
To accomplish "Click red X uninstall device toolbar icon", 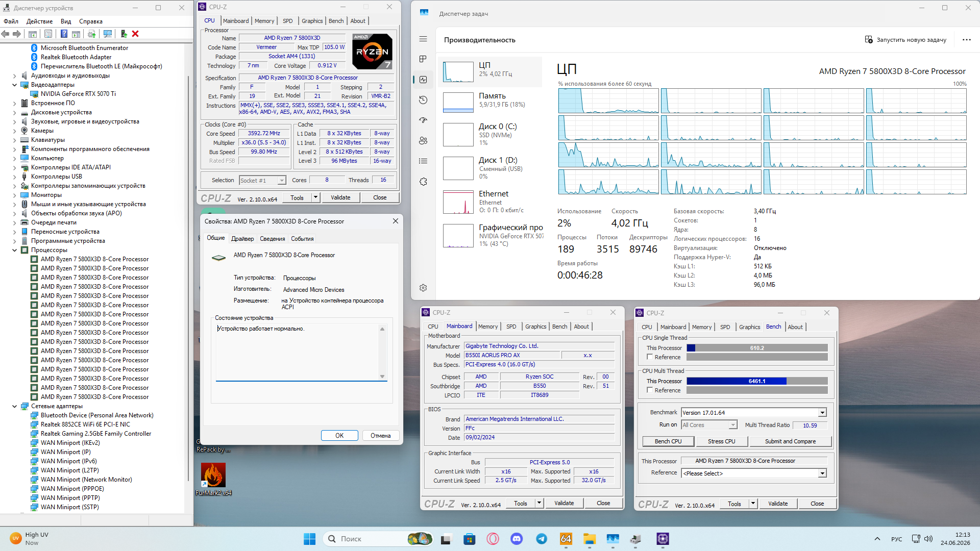I will (x=135, y=34).
